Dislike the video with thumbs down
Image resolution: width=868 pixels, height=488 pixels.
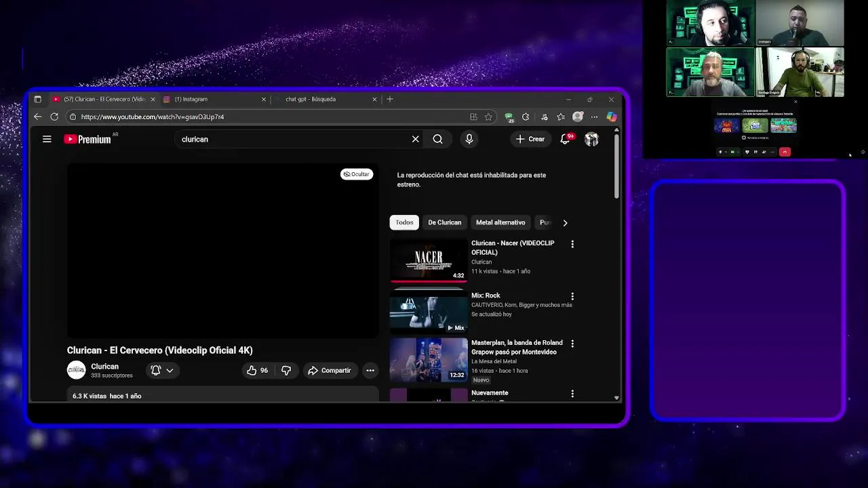pos(286,370)
